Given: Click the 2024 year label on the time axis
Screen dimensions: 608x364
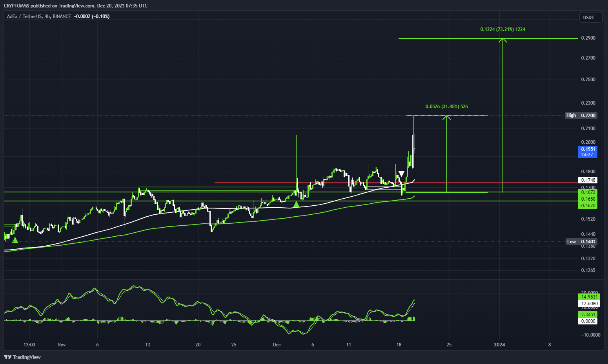Looking at the screenshot, I should (x=499, y=345).
